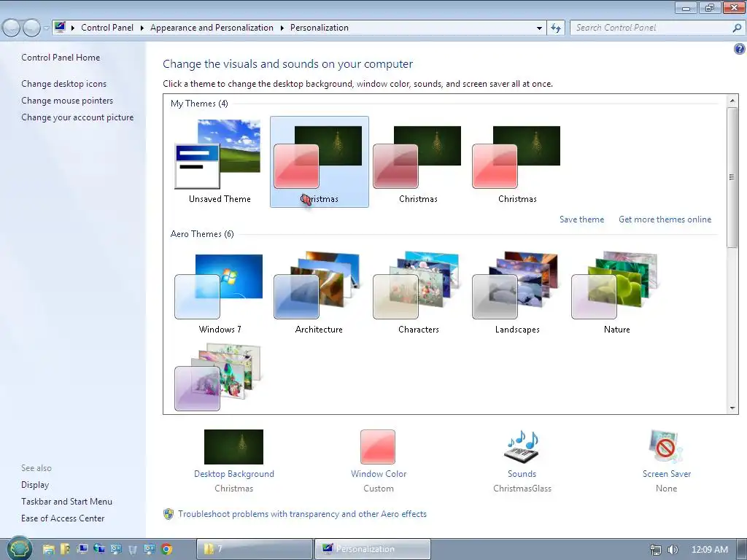Open the Start menu orb

pyautogui.click(x=19, y=548)
